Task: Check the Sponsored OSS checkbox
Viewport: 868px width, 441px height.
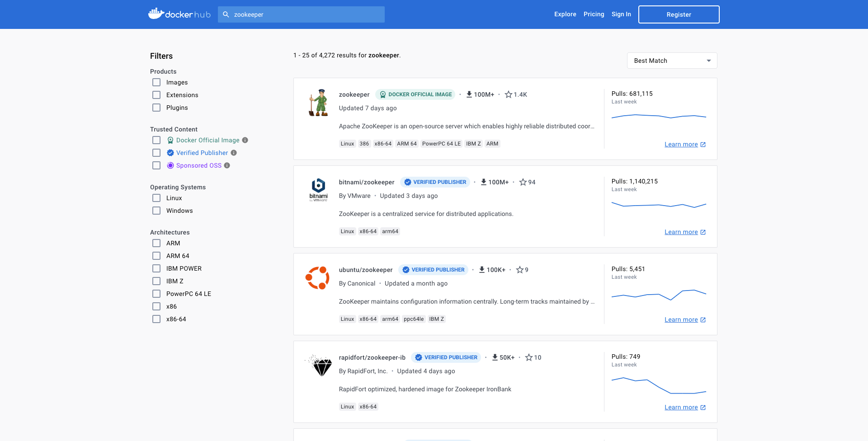Action: tap(156, 165)
